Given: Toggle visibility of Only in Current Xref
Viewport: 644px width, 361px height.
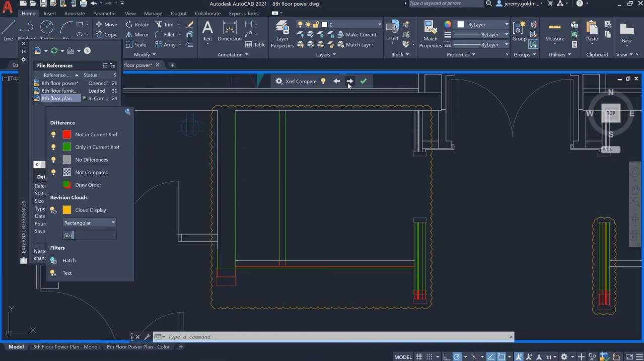Looking at the screenshot, I should [53, 147].
